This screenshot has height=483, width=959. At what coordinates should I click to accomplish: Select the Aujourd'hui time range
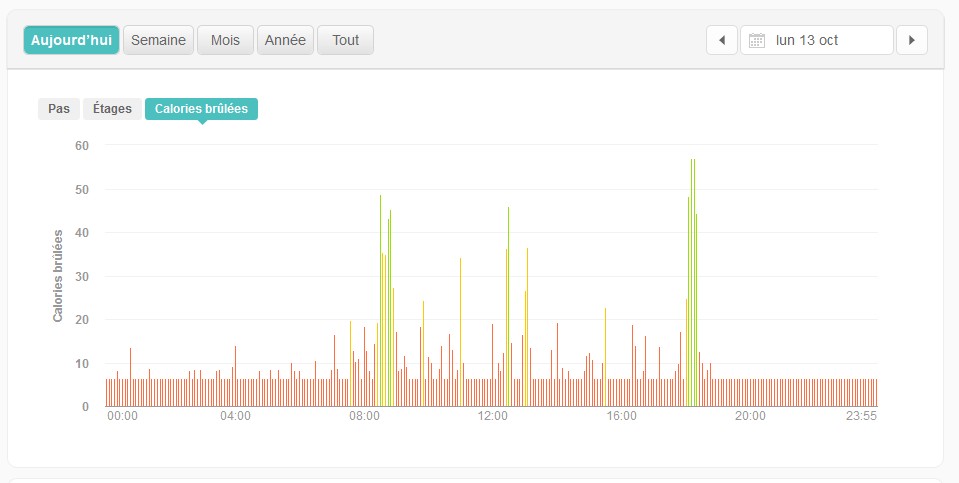(x=71, y=40)
